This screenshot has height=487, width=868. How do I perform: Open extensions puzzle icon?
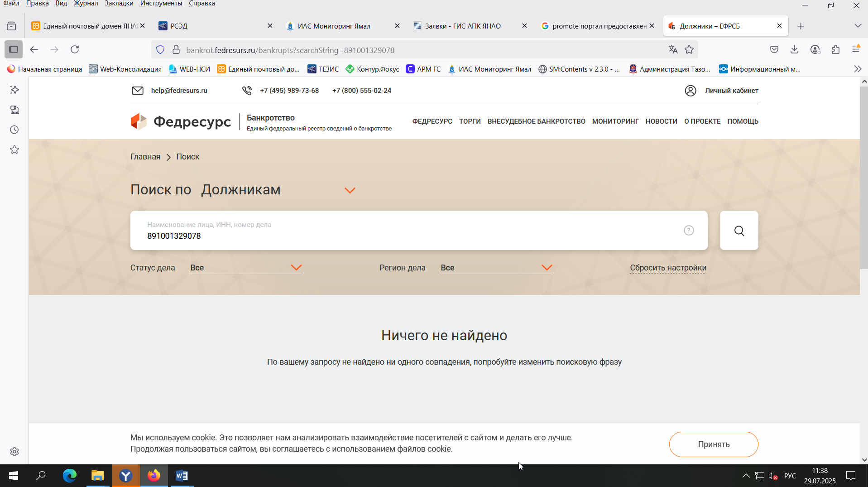tap(835, 49)
